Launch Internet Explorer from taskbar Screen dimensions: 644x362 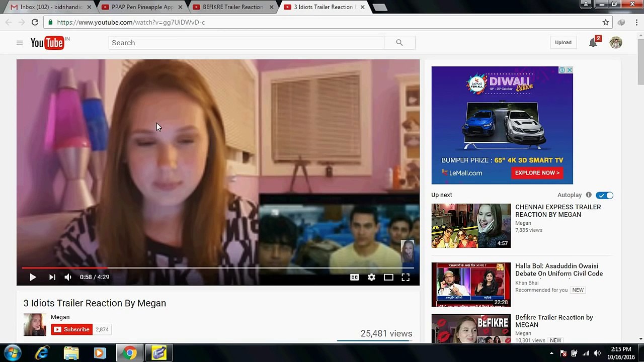(42, 353)
